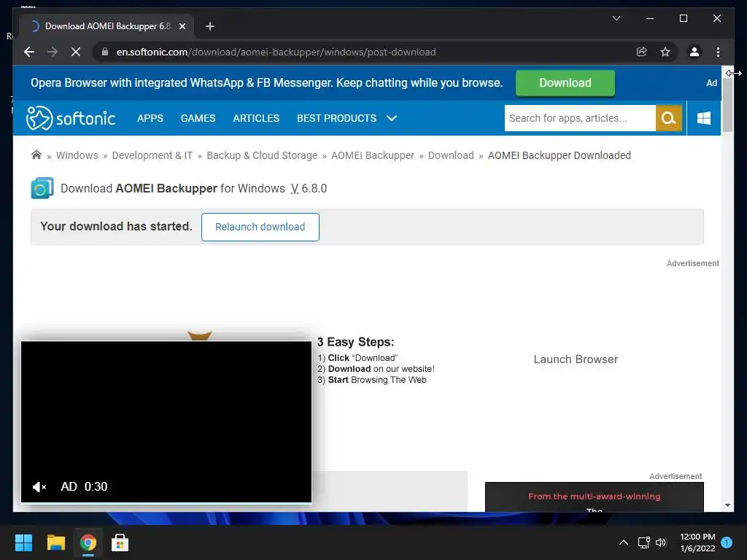Viewport: 747px width, 560px height.
Task: Click the scrollbar down arrow
Action: point(727,505)
